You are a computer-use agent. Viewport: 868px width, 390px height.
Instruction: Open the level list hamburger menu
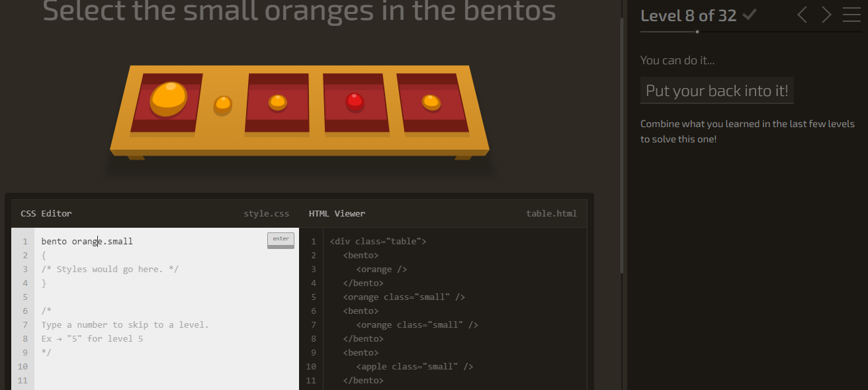(x=851, y=15)
